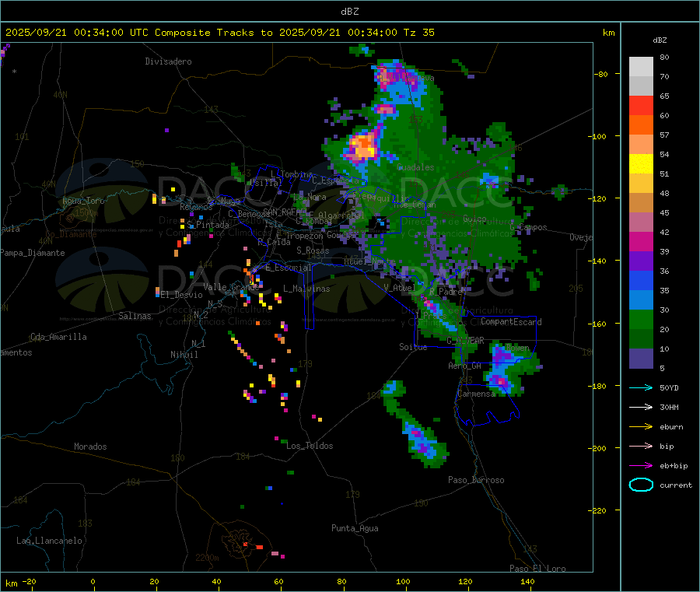Click the Los_Toldos map label
This screenshot has height=592, width=700.
(310, 446)
